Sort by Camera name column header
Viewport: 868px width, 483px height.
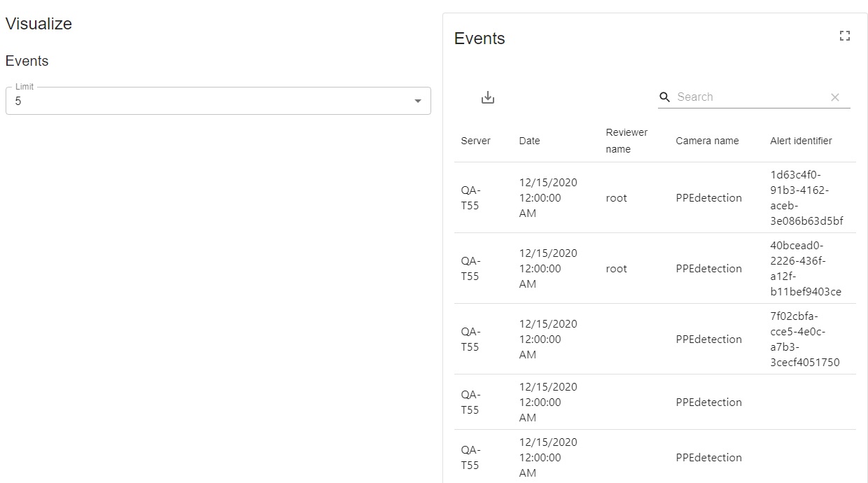pyautogui.click(x=707, y=141)
